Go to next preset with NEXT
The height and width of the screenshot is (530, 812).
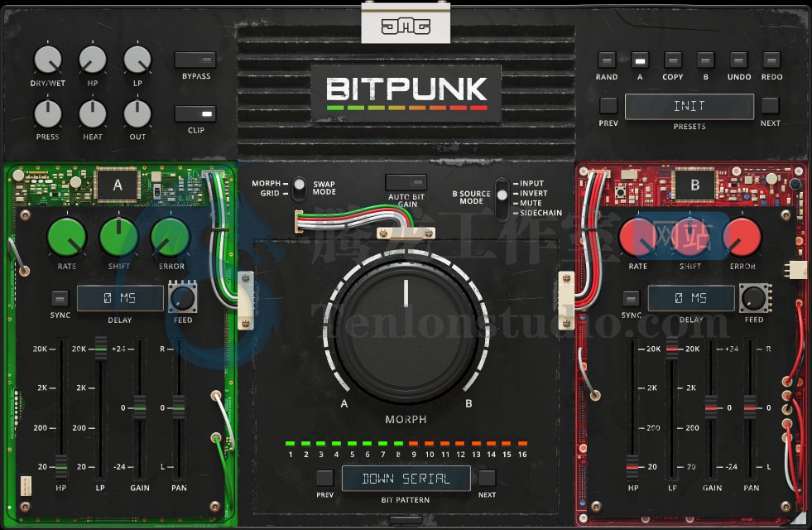pos(770,106)
